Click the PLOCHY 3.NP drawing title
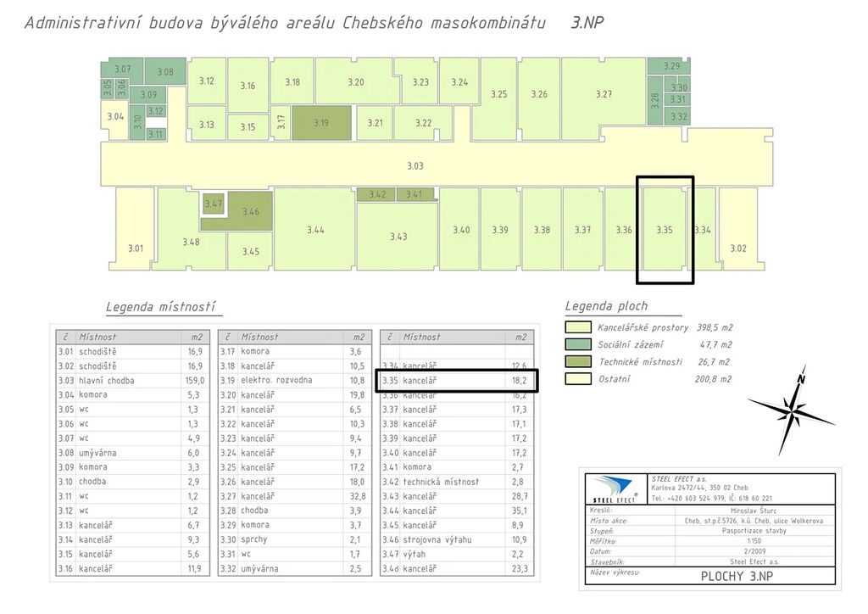This screenshot has height=614, width=868. (x=737, y=576)
